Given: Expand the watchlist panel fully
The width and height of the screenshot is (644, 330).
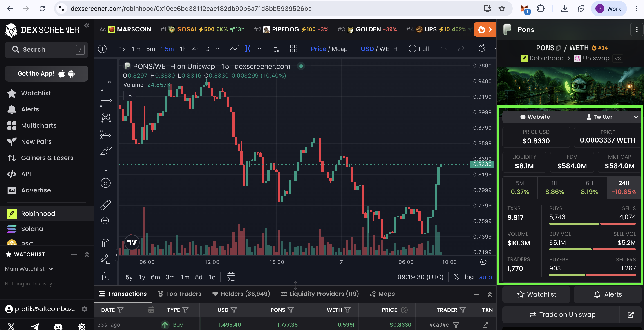Looking at the screenshot, I should click(x=87, y=254).
